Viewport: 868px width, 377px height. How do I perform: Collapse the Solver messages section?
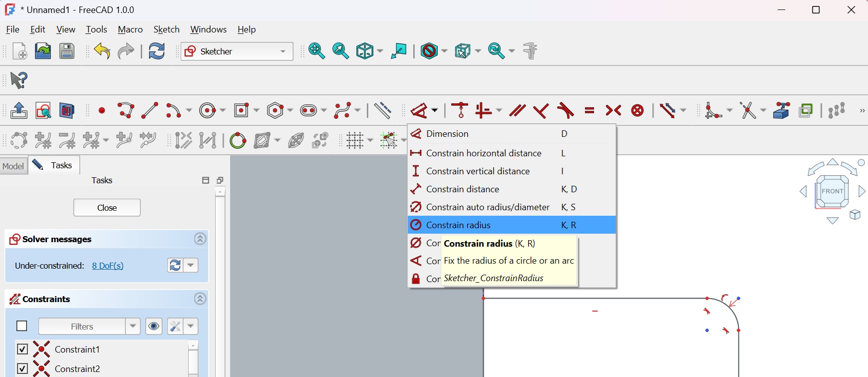click(200, 239)
